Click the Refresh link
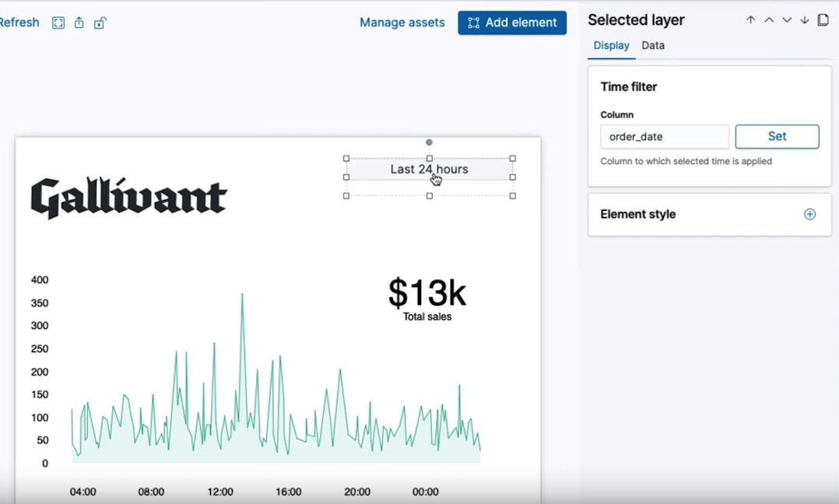Viewport: 839px width, 504px height. (19, 23)
